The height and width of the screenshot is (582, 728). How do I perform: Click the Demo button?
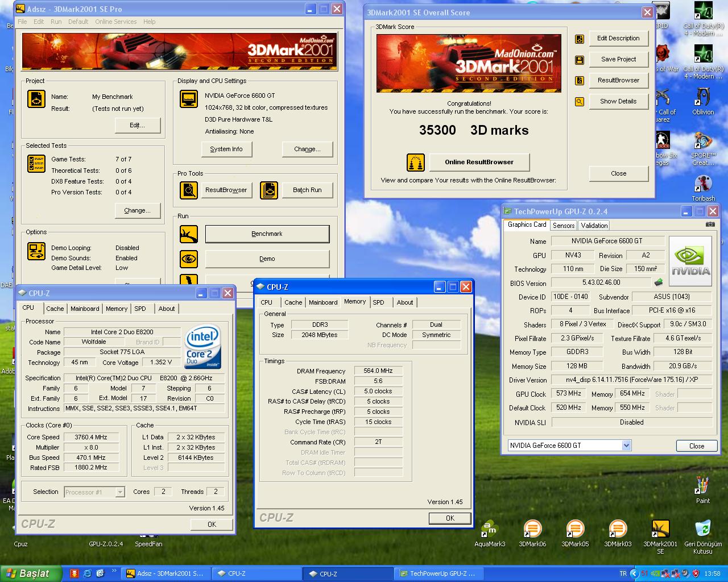[x=267, y=259]
